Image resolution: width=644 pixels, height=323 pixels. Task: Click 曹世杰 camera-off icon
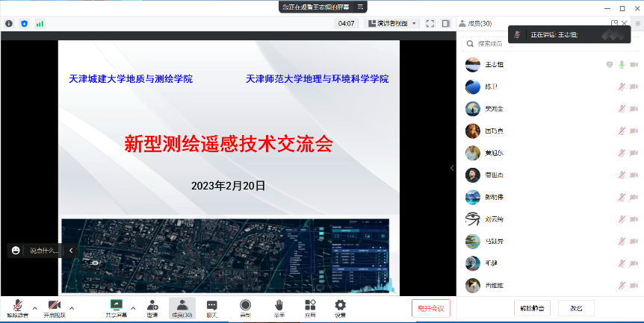634,175
